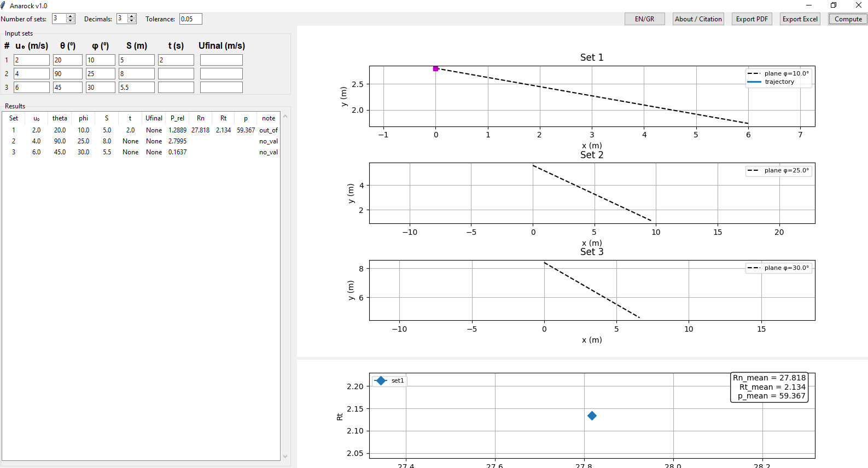Click Ufinal field for set 1
Screen dimensions: 868x468
point(222,60)
